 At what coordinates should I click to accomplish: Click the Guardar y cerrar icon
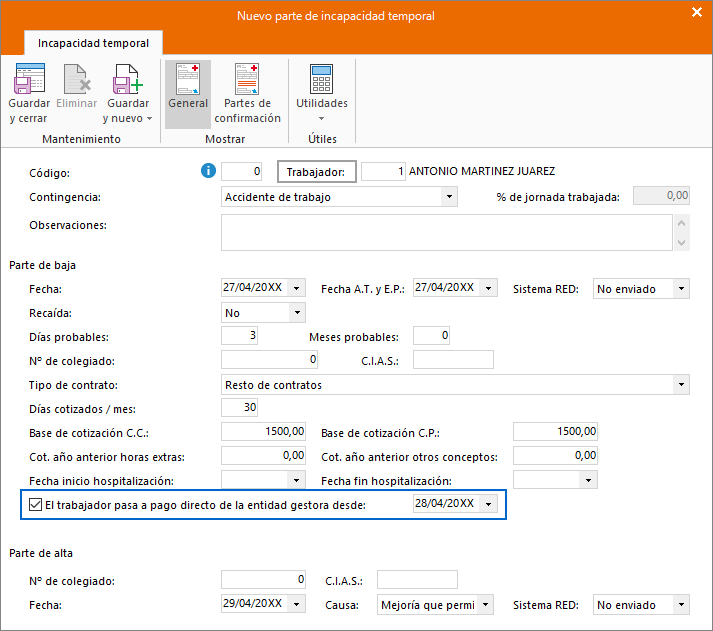pyautogui.click(x=29, y=79)
